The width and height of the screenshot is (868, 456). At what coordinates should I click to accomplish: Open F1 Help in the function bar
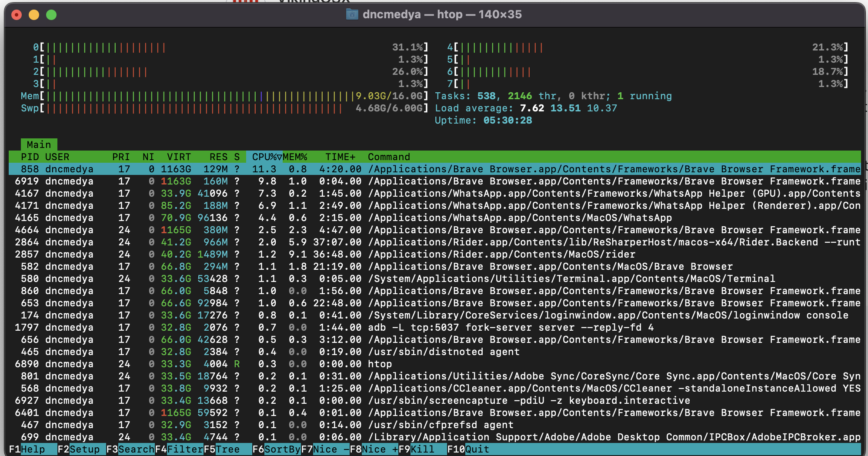(33, 449)
